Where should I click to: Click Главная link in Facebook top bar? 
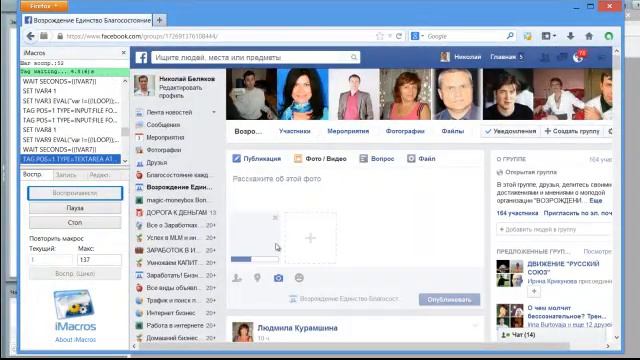[503, 57]
